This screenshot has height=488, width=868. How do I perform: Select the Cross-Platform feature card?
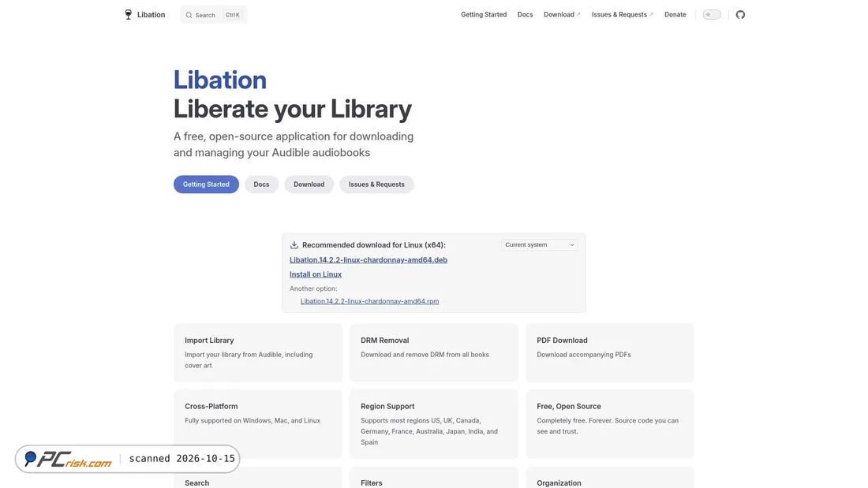(258, 424)
